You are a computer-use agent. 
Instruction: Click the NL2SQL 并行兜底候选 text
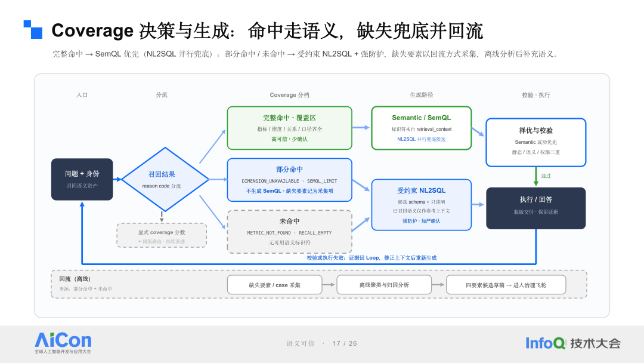(422, 139)
